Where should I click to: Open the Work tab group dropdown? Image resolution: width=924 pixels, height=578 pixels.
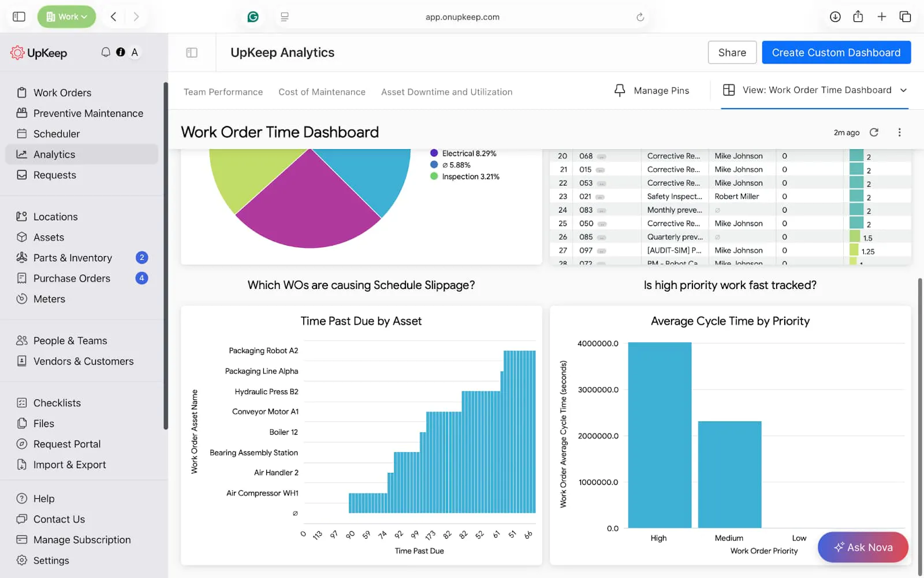67,17
